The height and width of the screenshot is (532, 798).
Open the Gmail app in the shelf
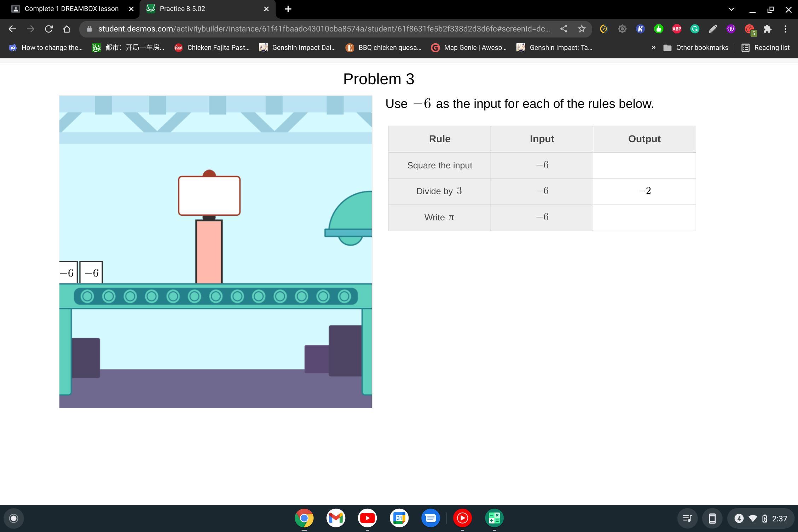tap(336, 518)
